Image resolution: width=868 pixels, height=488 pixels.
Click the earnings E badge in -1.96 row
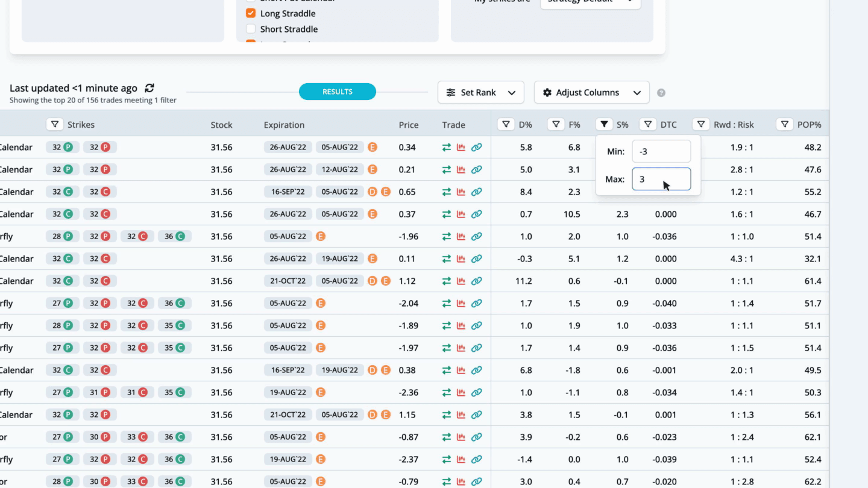pyautogui.click(x=321, y=236)
